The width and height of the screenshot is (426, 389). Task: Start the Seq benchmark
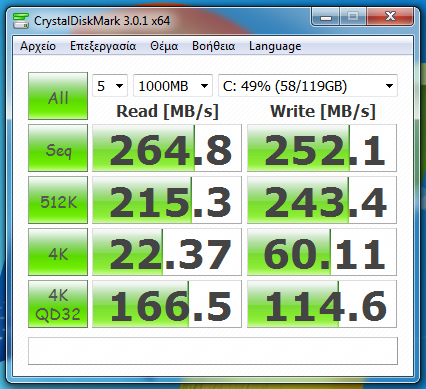pyautogui.click(x=58, y=148)
